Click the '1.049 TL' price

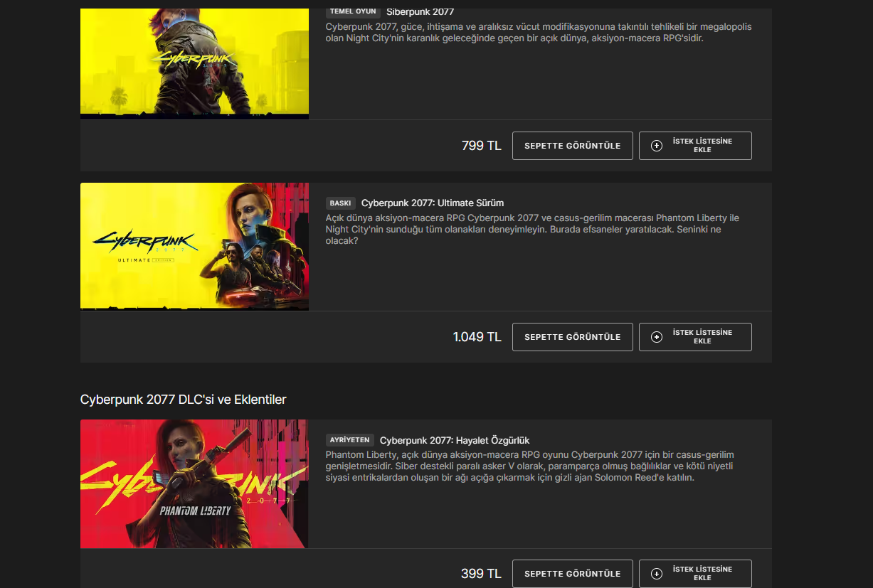click(x=477, y=337)
